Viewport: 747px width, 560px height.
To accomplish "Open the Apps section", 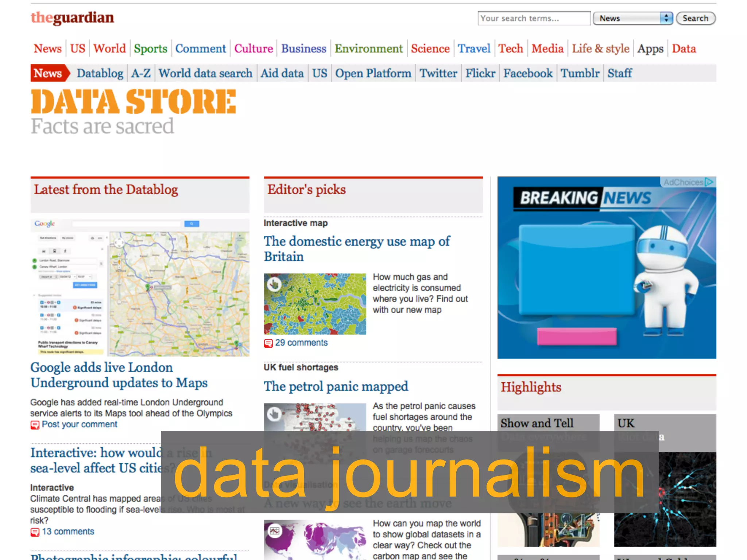I will (x=650, y=48).
